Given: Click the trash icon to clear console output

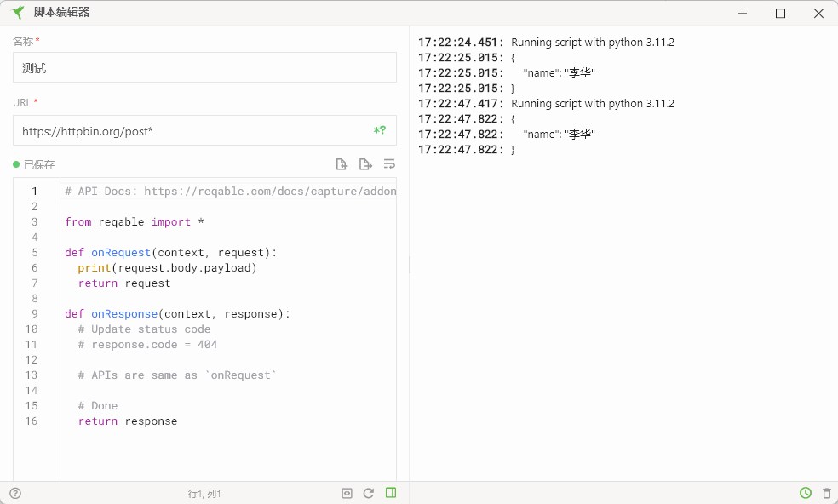Looking at the screenshot, I should (x=826, y=493).
